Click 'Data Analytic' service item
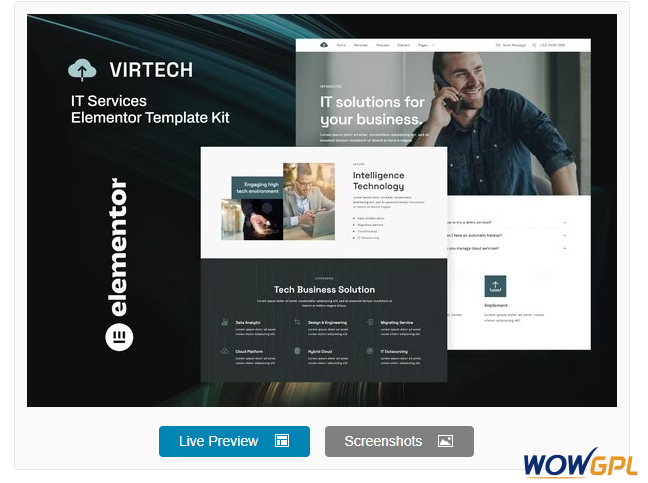 coord(248,323)
